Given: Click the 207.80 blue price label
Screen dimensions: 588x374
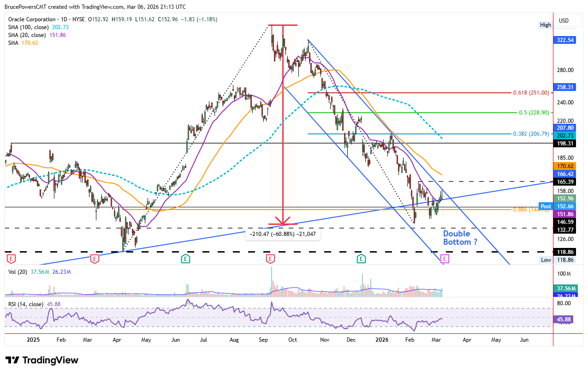Looking at the screenshot, I should pos(565,127).
